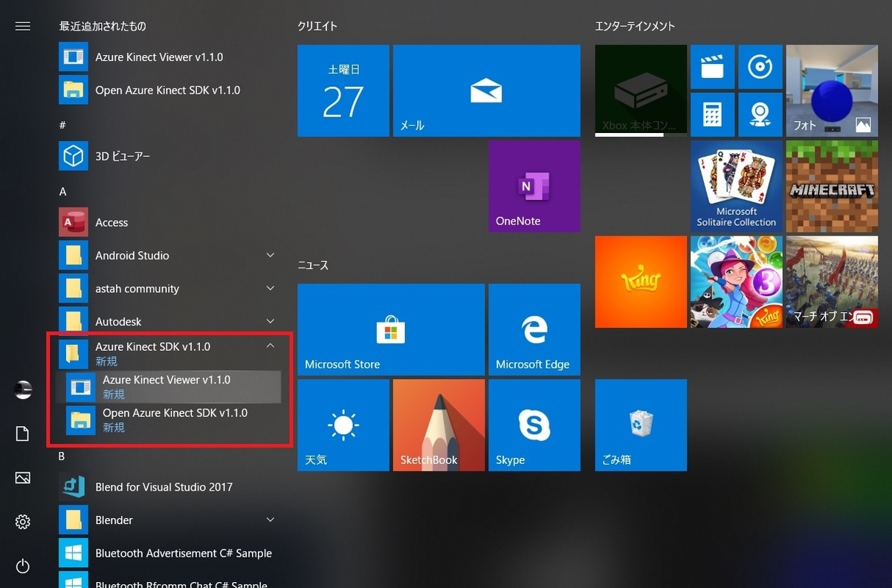The image size is (892, 588).
Task: Open the ごみ箱 recycle bin tile
Action: [x=641, y=425]
